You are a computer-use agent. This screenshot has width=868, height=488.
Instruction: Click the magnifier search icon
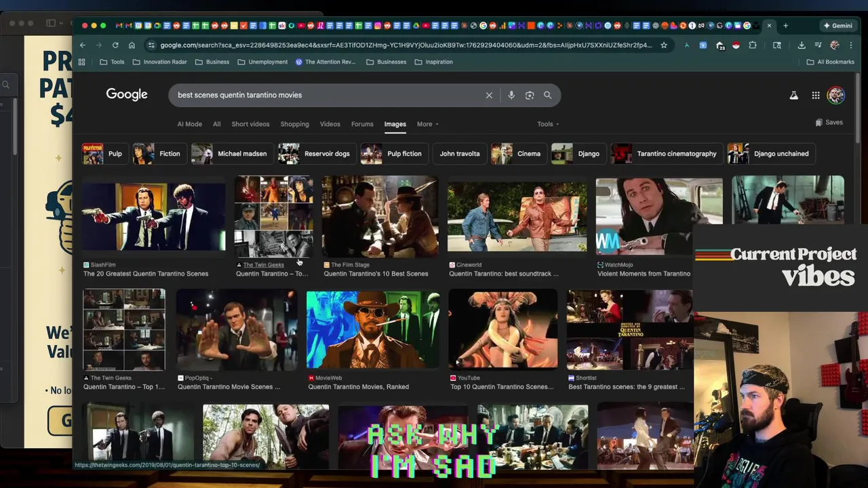pyautogui.click(x=547, y=96)
